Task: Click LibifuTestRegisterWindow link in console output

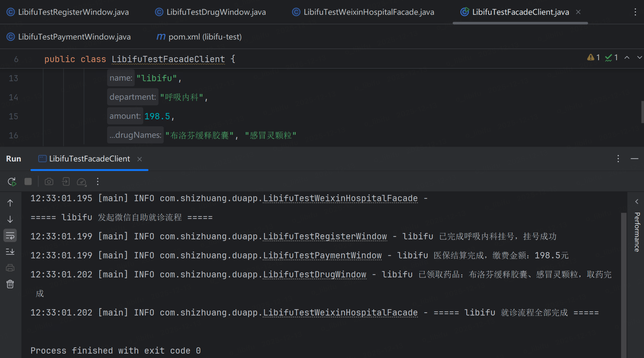Action: pyautogui.click(x=325, y=236)
